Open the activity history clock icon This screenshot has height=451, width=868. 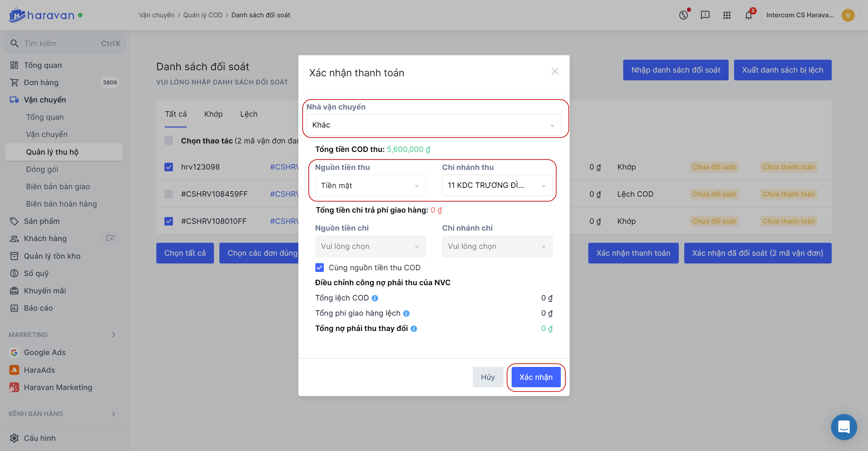683,15
